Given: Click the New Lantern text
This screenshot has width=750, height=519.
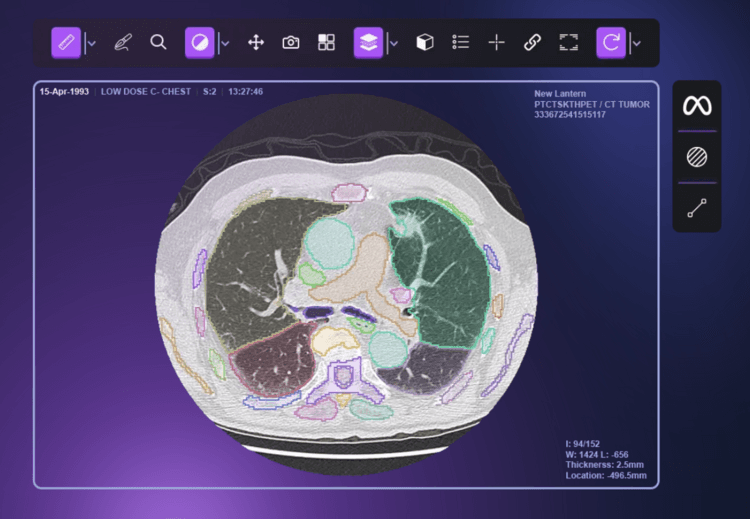Looking at the screenshot, I should point(560,94).
